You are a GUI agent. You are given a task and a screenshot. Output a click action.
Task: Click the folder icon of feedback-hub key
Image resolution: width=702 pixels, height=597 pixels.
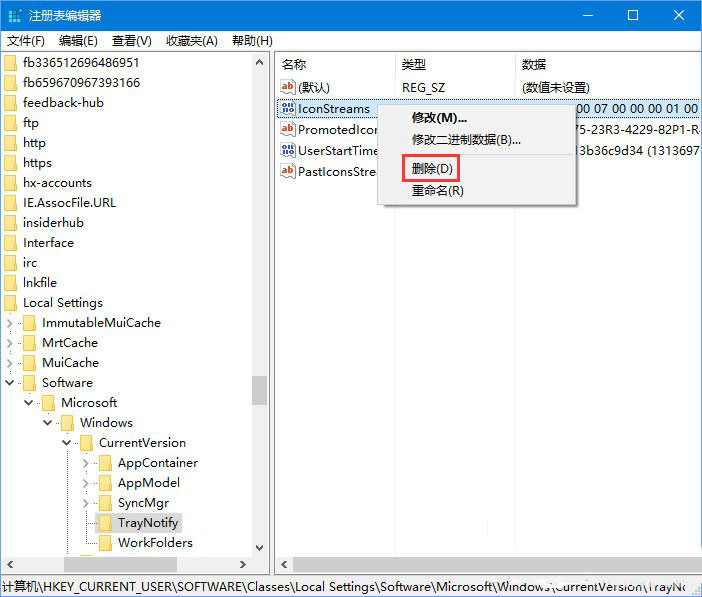10,103
